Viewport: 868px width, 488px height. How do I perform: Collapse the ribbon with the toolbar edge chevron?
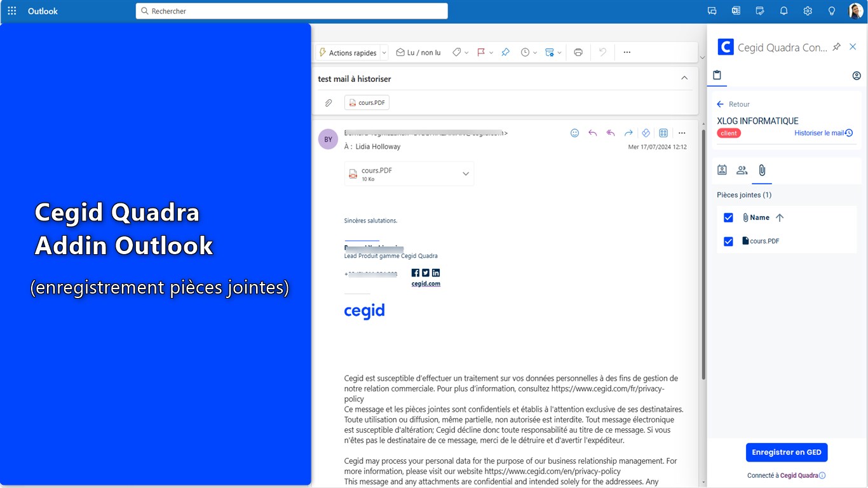(702, 58)
